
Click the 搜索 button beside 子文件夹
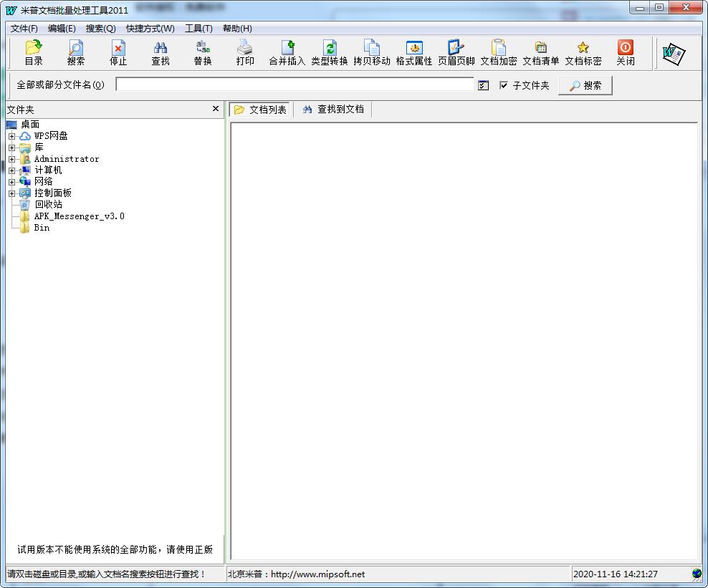[585, 85]
